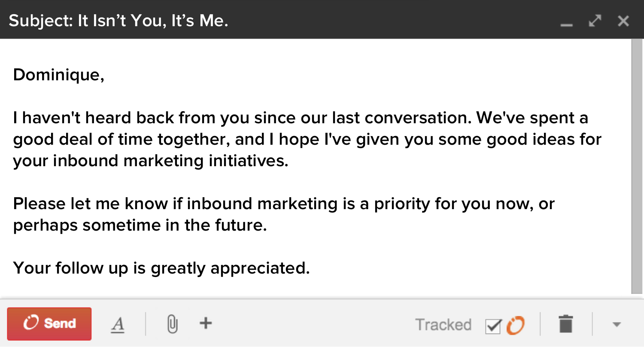Discard the draft with trash icon
644x347 pixels.
[x=566, y=324]
